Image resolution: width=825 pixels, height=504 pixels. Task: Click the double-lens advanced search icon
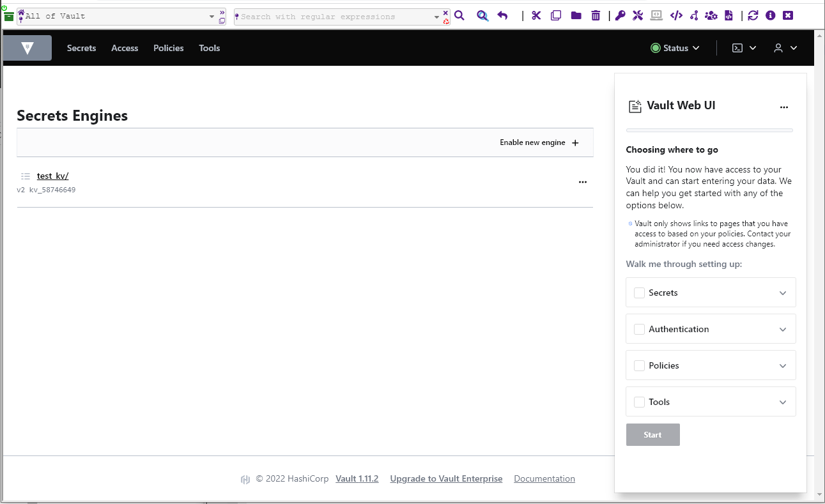tap(482, 15)
